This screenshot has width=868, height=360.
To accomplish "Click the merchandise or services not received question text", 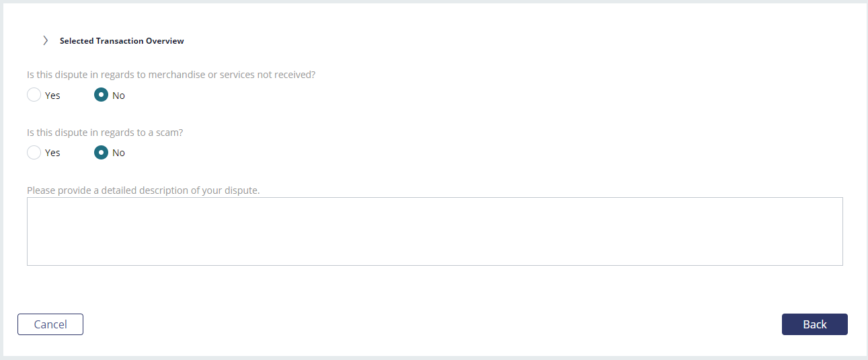I will (171, 75).
